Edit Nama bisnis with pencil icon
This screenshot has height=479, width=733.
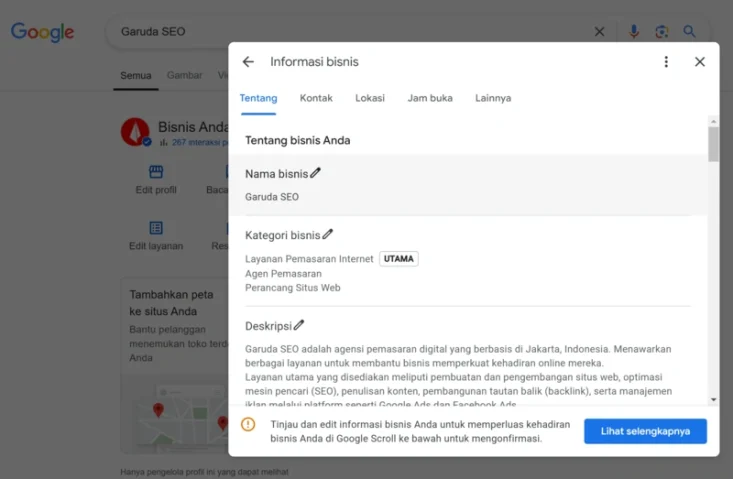[316, 173]
